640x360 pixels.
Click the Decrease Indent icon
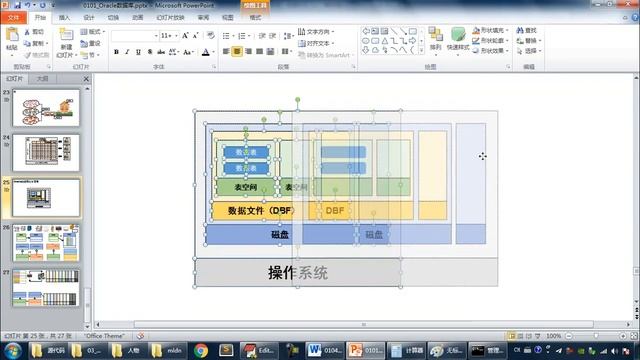[x=262, y=36]
